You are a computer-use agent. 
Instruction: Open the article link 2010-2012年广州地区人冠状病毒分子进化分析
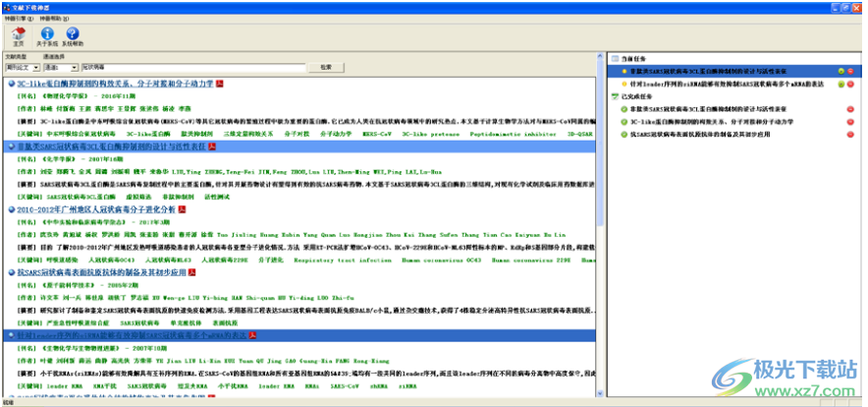[96, 209]
